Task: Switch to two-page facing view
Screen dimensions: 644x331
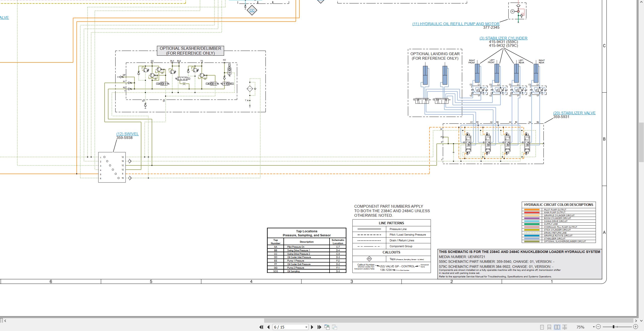Action: pos(557,327)
